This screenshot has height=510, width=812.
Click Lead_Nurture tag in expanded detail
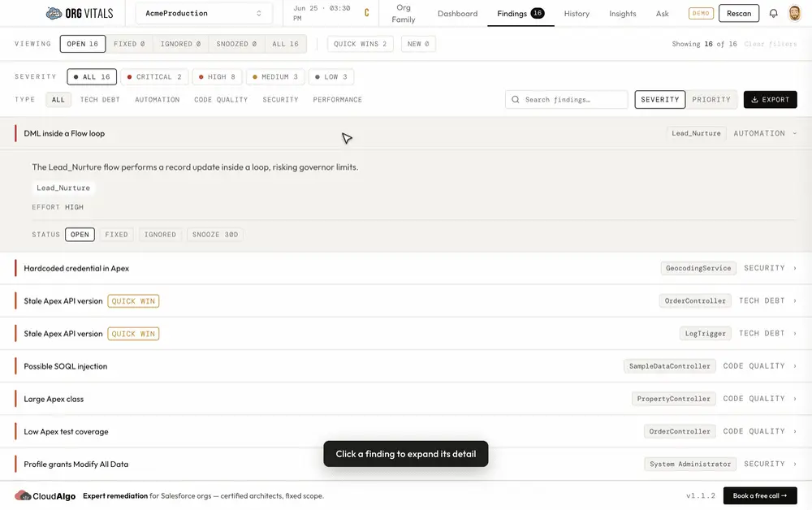point(63,188)
